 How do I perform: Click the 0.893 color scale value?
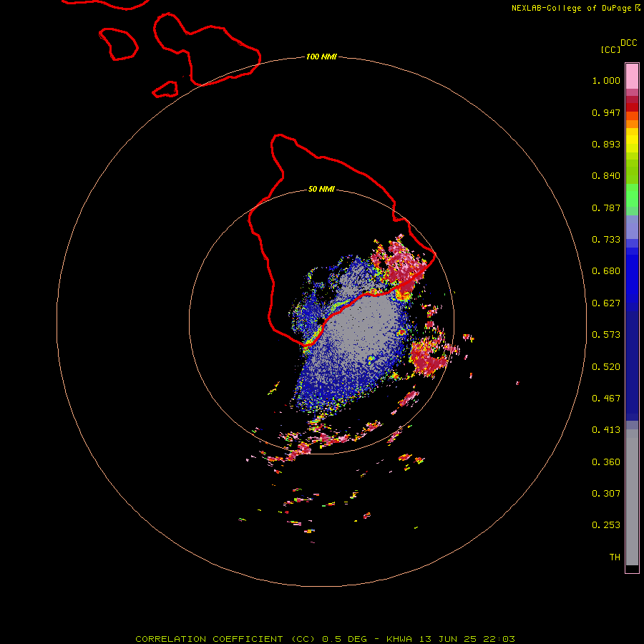click(606, 144)
